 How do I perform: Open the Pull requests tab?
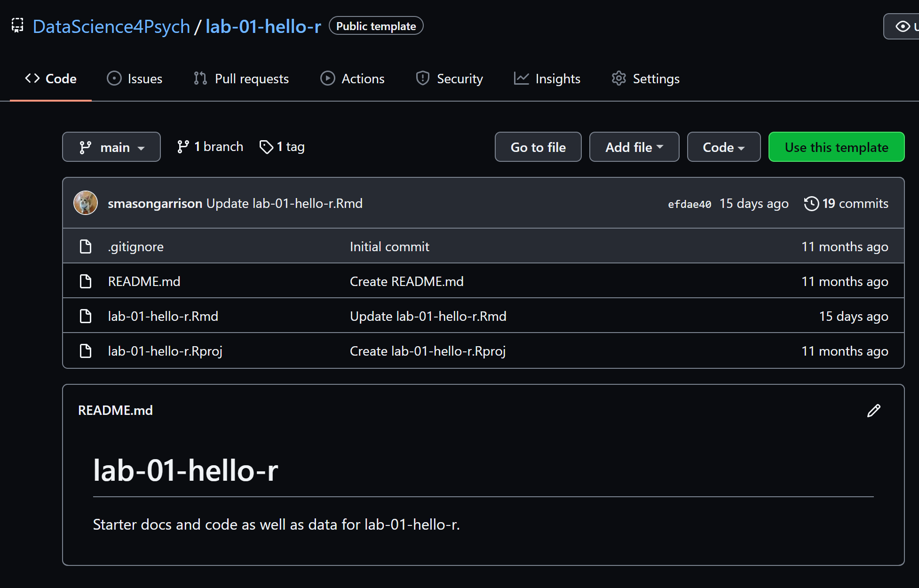click(241, 79)
